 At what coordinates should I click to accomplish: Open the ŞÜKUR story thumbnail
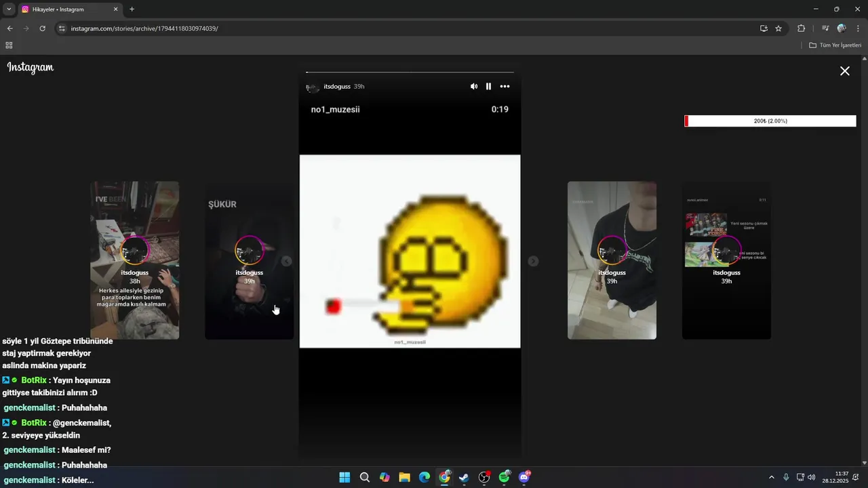250,260
